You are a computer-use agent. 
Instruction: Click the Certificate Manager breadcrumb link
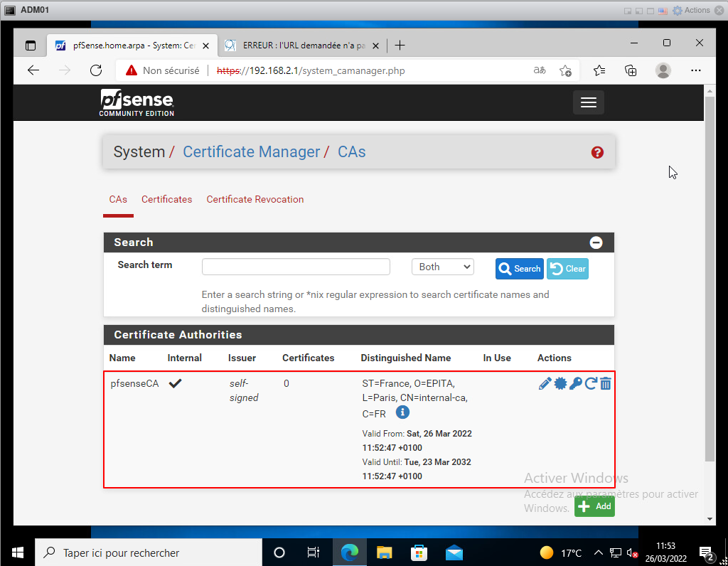tap(252, 152)
